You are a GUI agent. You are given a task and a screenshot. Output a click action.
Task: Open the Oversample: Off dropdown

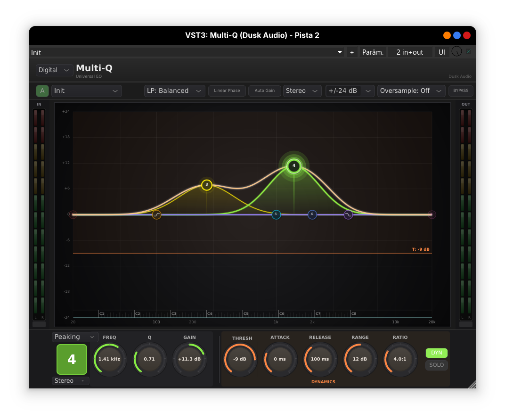411,91
